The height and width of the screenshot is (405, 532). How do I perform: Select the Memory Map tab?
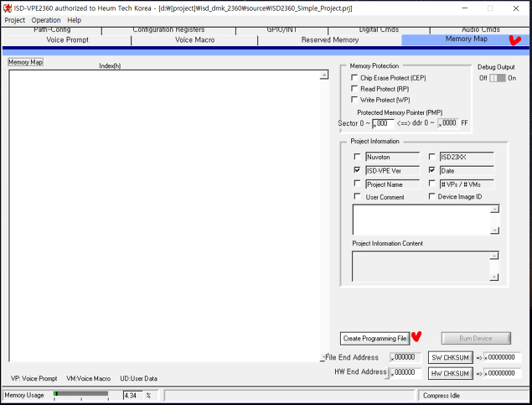pyautogui.click(x=466, y=39)
